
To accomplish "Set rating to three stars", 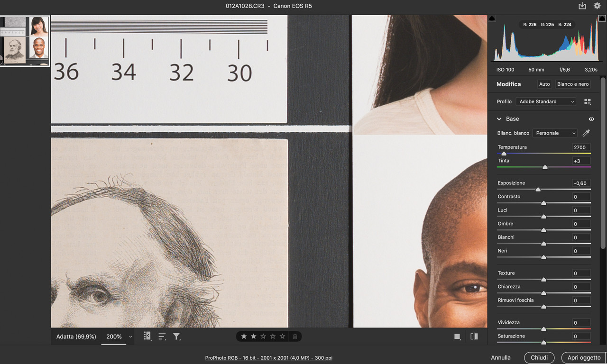I will tap(263, 337).
